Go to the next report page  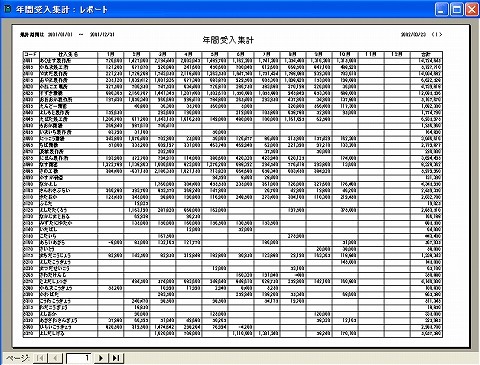click(x=101, y=358)
